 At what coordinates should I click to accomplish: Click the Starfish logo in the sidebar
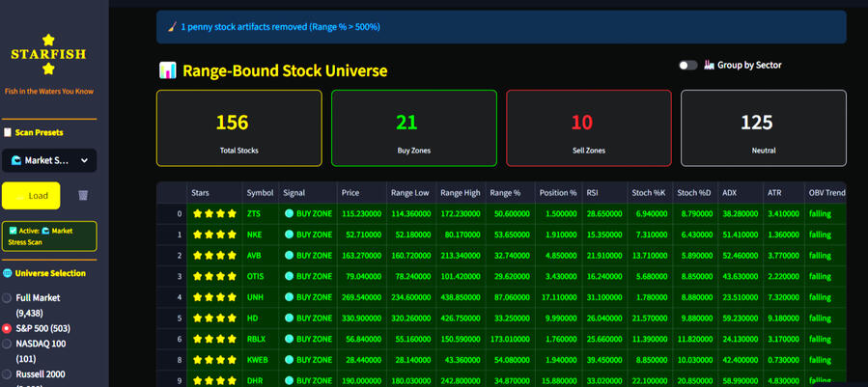pyautogui.click(x=48, y=55)
